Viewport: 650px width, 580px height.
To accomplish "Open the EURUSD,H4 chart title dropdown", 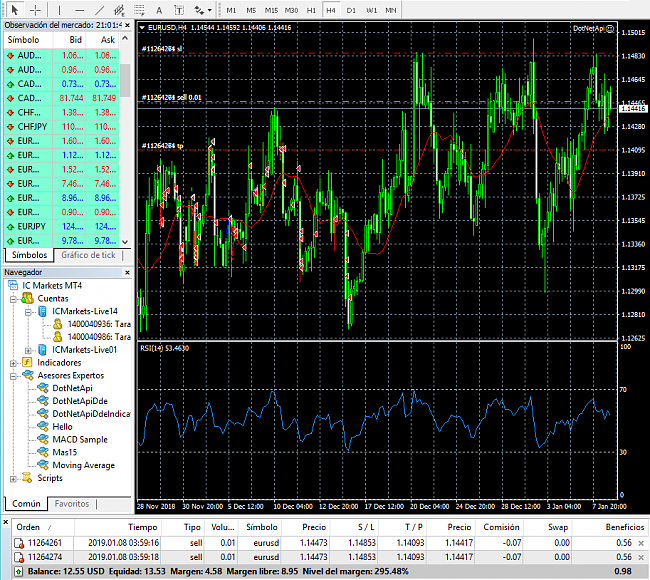I will click(x=142, y=28).
